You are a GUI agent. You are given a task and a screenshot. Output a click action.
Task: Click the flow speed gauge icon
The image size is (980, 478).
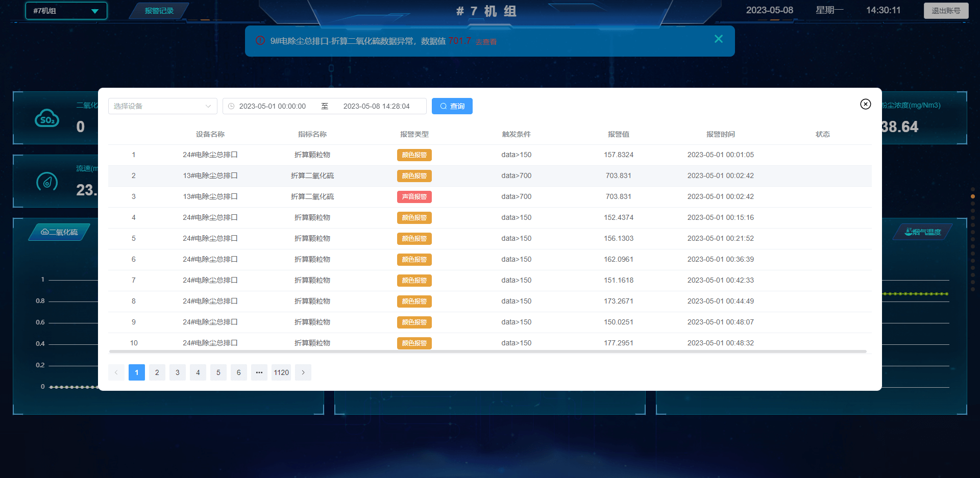pos(47,182)
